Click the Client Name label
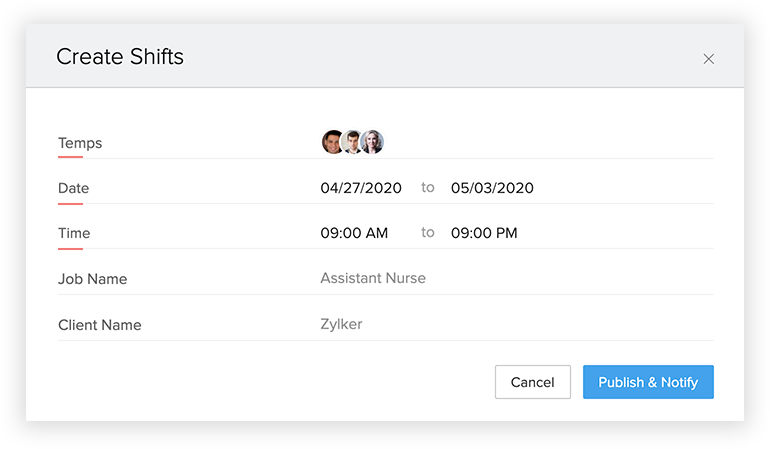Screen dimensions: 770x449 (x=99, y=325)
